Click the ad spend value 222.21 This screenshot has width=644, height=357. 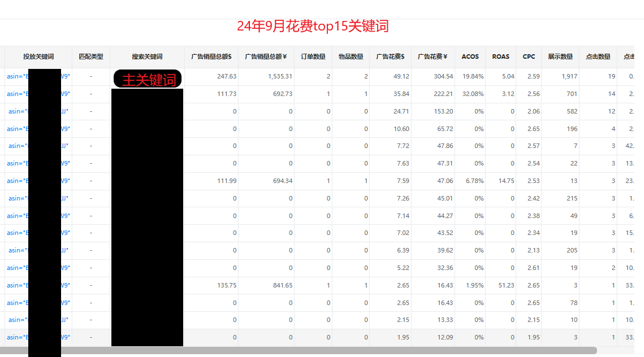tap(443, 94)
